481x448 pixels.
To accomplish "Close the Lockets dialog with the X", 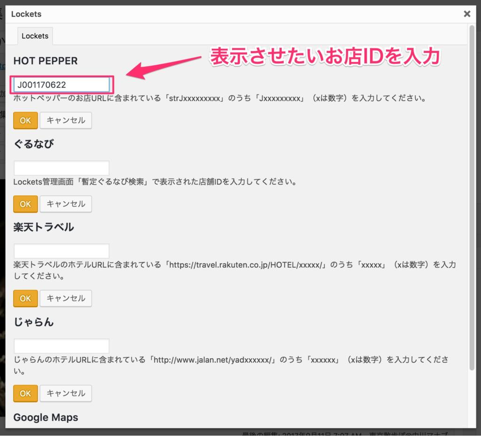I will click(x=466, y=14).
